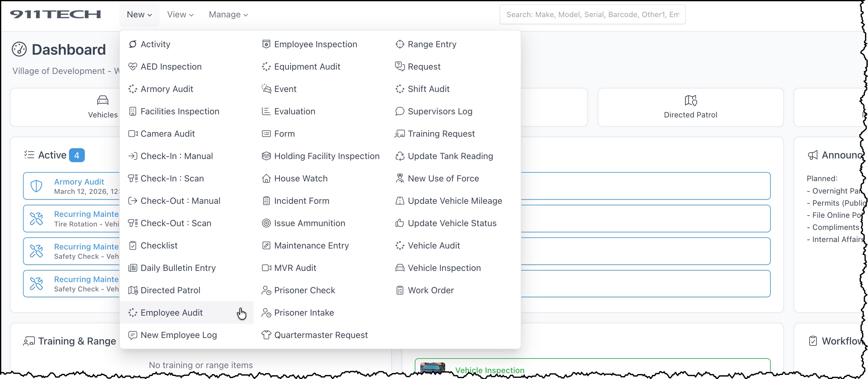Click the Update Vehicle Status thumbs-up icon
Screen dimensions: 868x379
tap(400, 223)
